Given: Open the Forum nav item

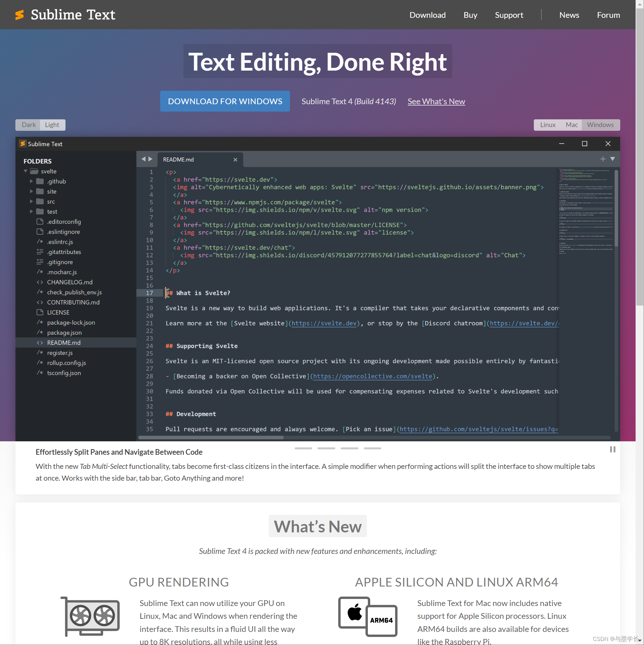Looking at the screenshot, I should (x=608, y=15).
